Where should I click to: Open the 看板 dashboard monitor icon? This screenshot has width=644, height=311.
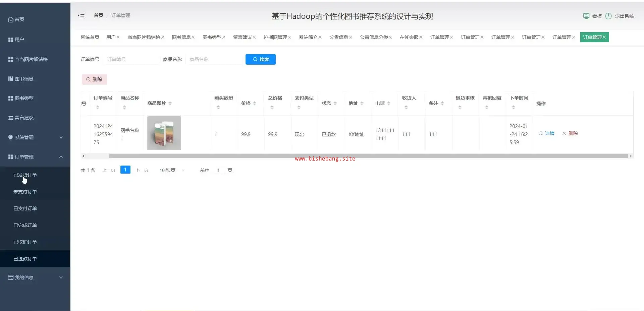[586, 16]
